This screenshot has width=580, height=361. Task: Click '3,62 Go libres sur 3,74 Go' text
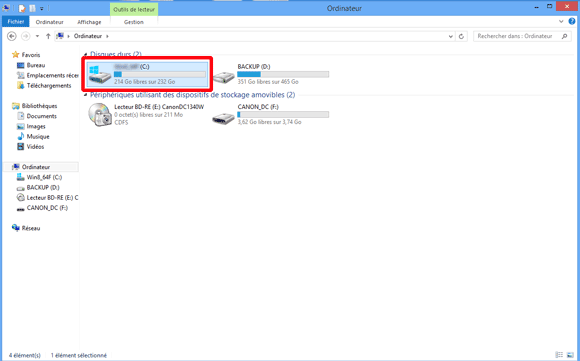point(269,122)
